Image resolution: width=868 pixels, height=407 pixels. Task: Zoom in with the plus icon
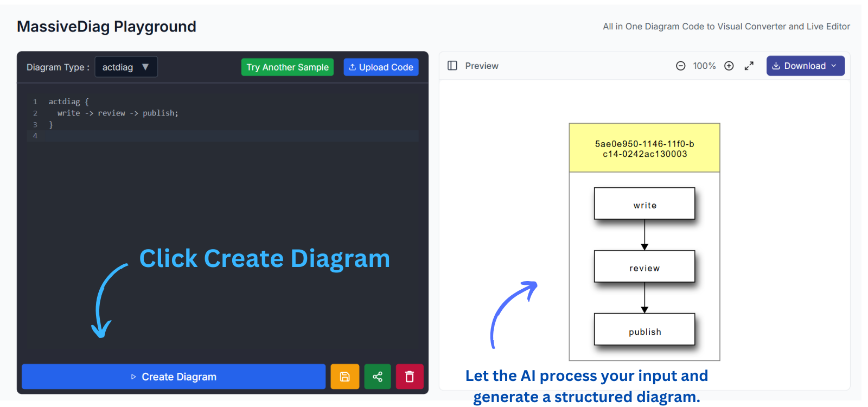point(729,66)
